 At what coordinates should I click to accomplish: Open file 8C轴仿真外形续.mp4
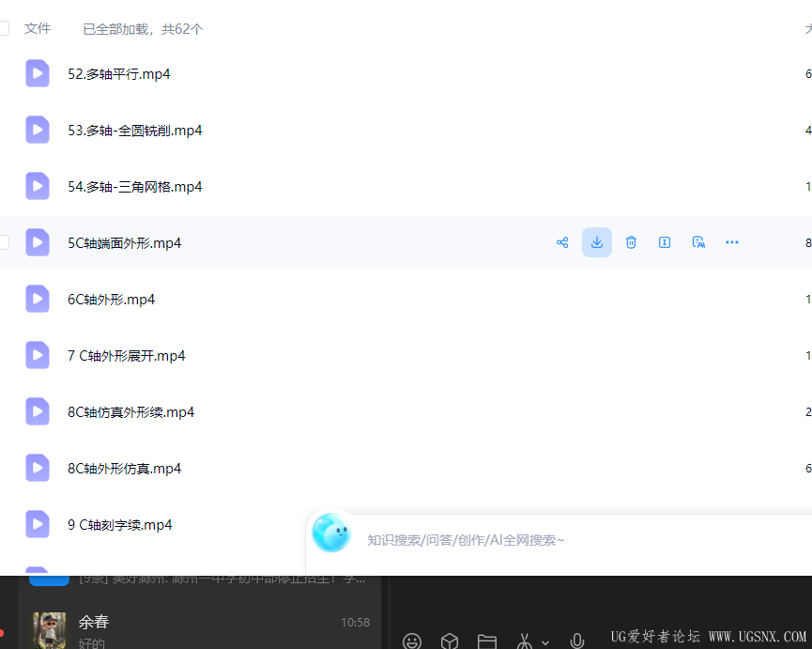[x=131, y=413]
